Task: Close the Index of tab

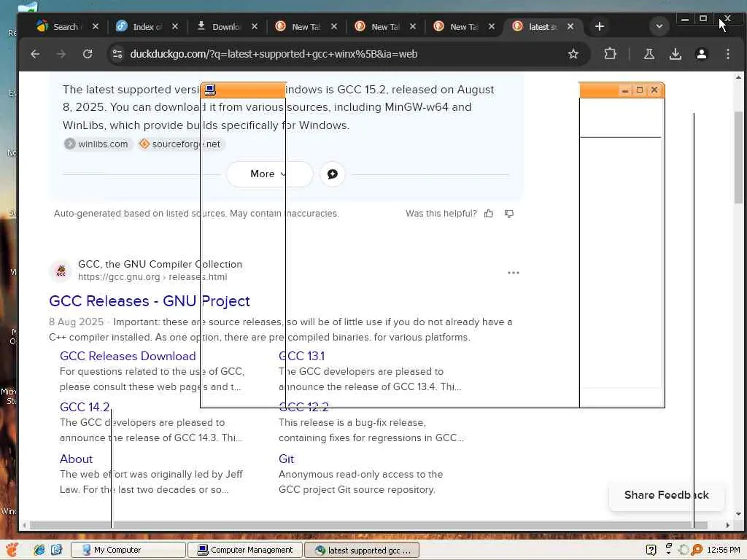Action: coord(175,27)
